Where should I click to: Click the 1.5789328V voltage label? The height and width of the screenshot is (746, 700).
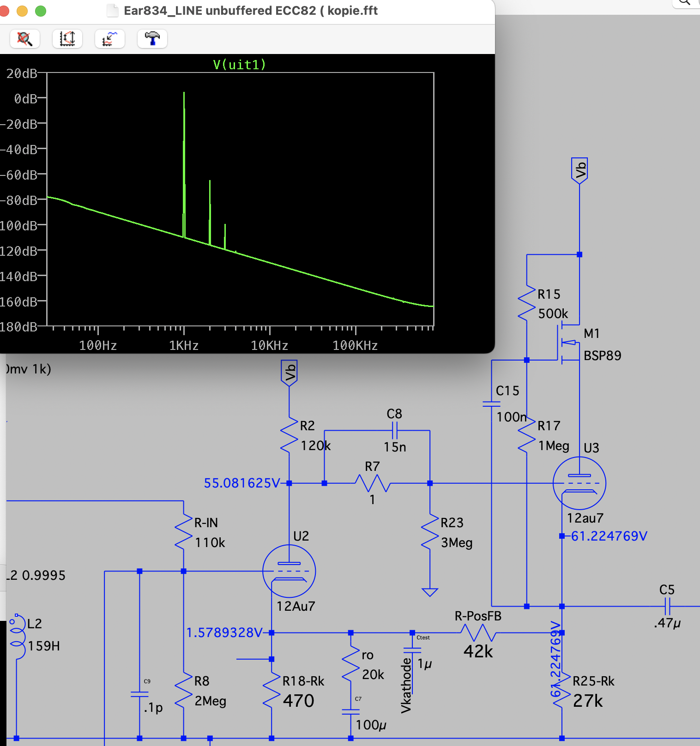point(224,632)
